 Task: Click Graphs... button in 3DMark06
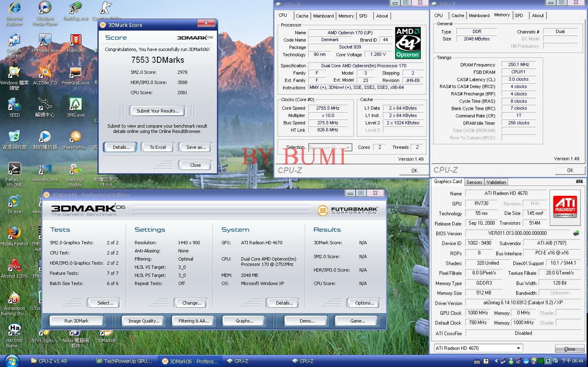coord(244,321)
